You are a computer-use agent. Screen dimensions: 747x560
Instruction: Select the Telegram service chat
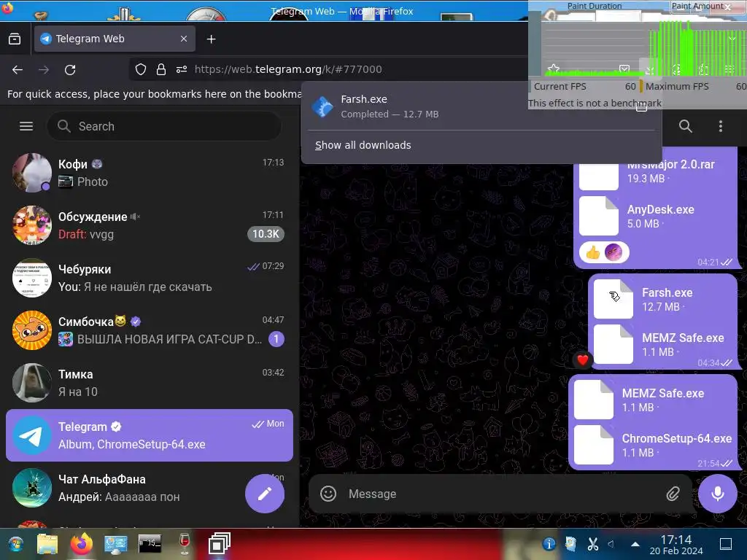pos(149,435)
